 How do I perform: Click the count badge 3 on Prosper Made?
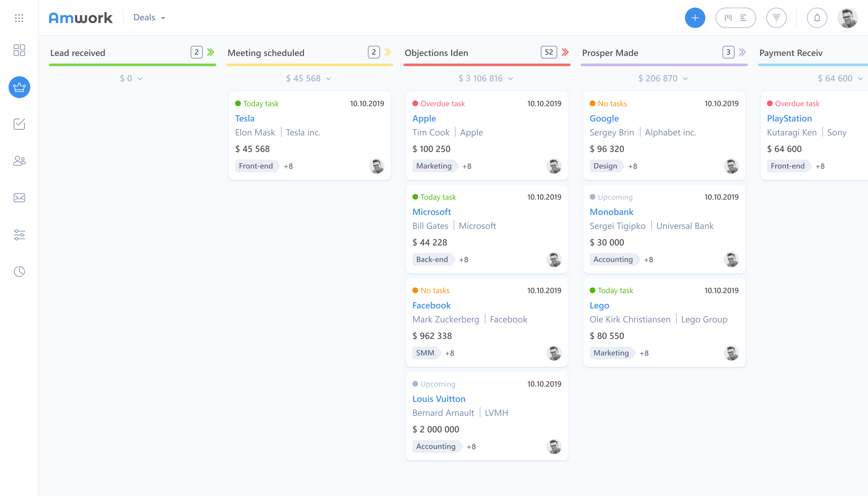(x=728, y=52)
